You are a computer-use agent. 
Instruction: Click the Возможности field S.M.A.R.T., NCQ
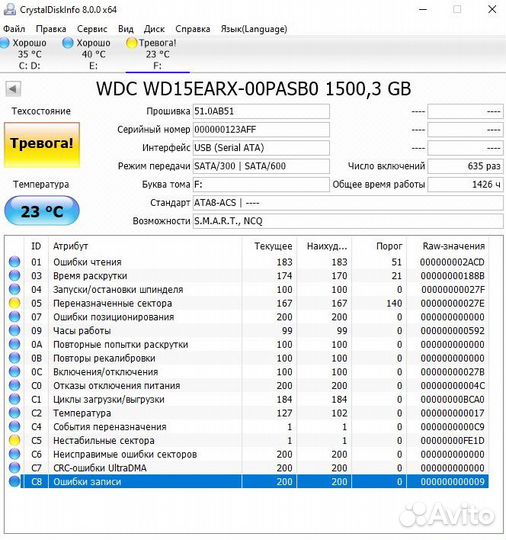pos(348,221)
